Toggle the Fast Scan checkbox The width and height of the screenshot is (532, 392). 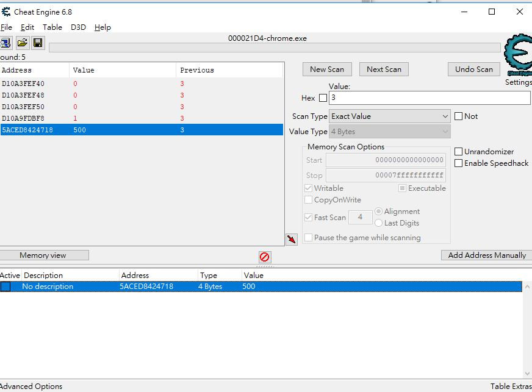point(309,218)
